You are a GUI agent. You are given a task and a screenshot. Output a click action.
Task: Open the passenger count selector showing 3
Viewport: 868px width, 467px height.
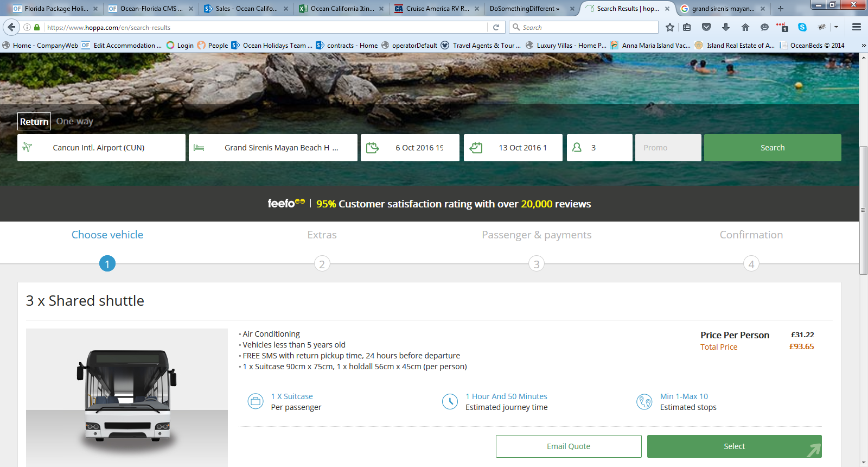point(599,148)
